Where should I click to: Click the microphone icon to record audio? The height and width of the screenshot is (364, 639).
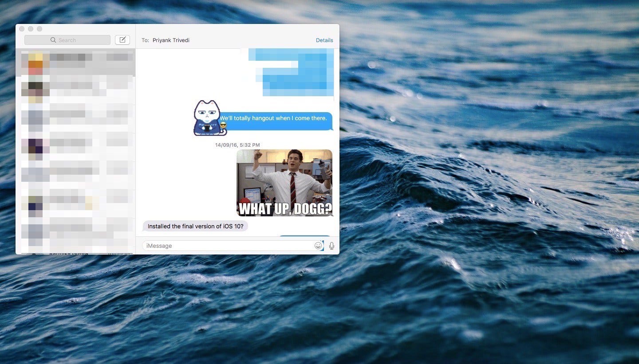(x=331, y=245)
